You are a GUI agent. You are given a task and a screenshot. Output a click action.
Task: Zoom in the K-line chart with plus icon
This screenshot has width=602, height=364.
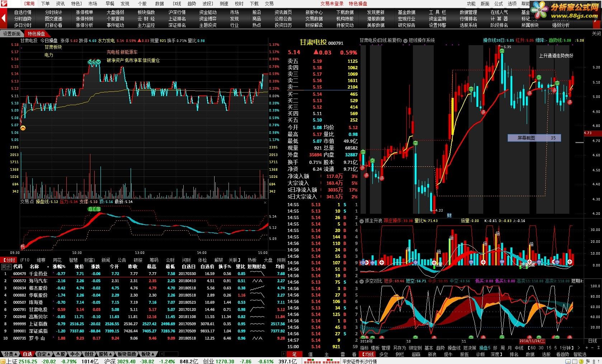tap(586, 348)
